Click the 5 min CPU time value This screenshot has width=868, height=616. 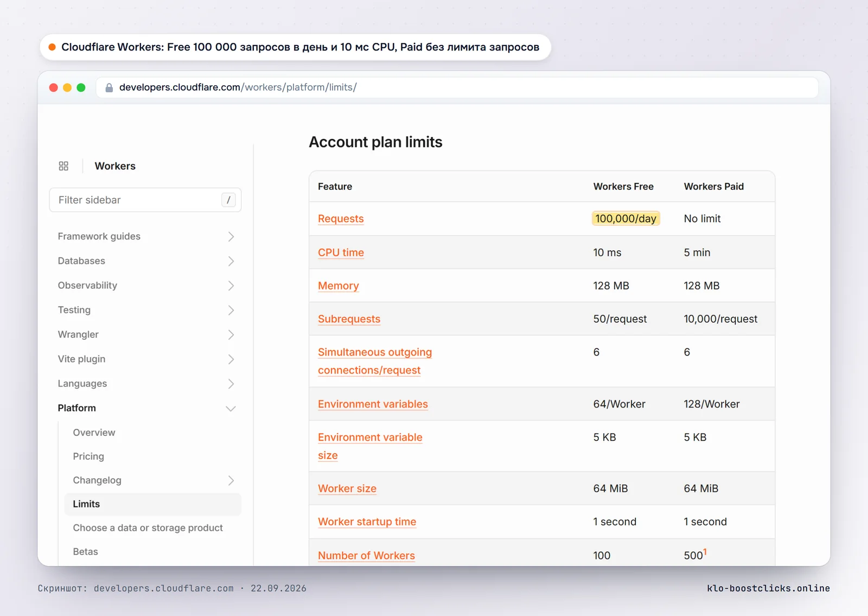(x=697, y=252)
